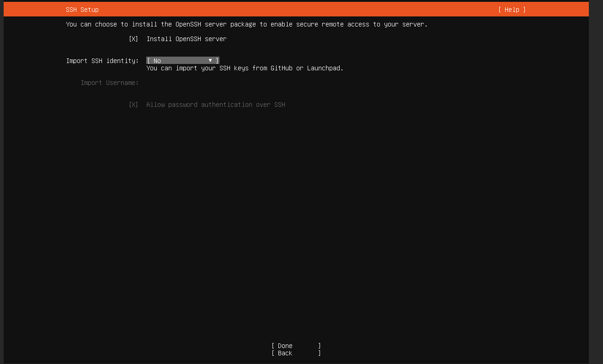Click the OpenSSH server package description text
Screen dimensions: 603x364
(x=247, y=24)
